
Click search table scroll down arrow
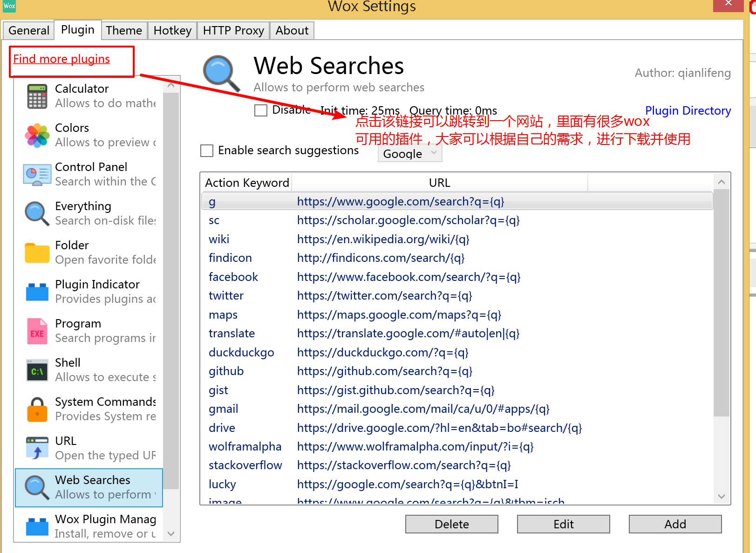pyautogui.click(x=722, y=496)
